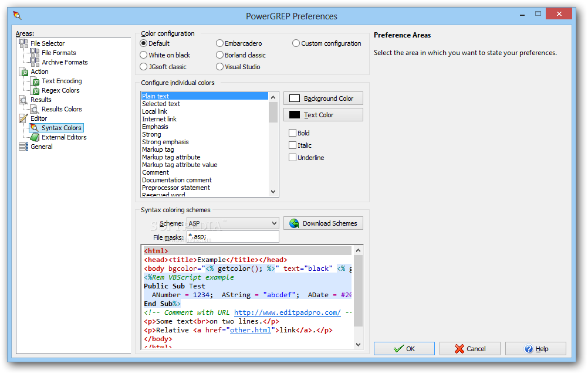588x374 pixels.
Task: Click the globe icon on Download Schemes
Action: 294,223
